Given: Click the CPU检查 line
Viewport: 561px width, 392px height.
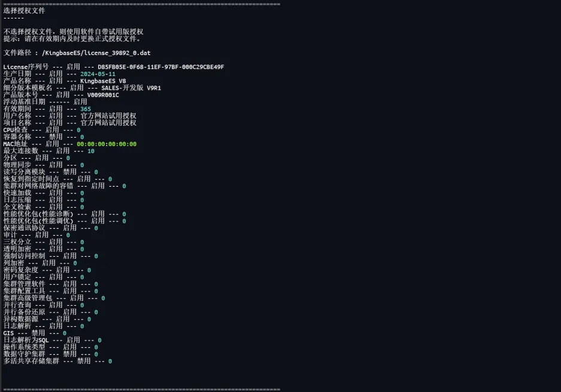Looking at the screenshot, I should (x=42, y=130).
